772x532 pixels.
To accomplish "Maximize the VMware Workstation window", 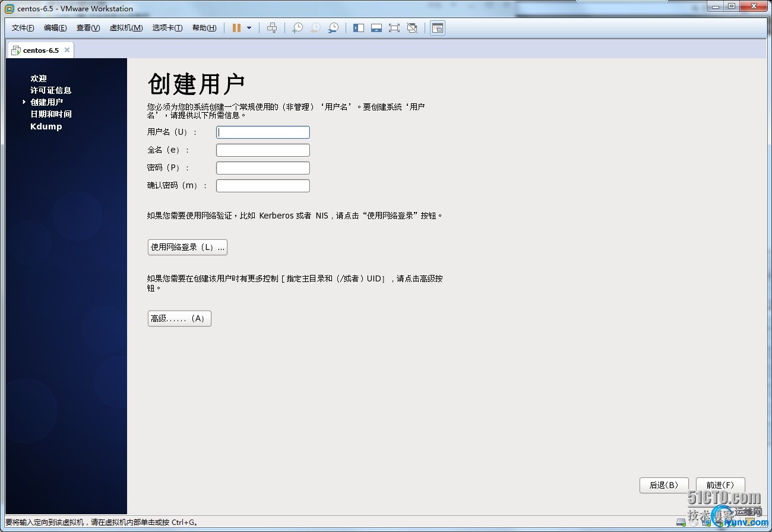I will click(730, 6).
